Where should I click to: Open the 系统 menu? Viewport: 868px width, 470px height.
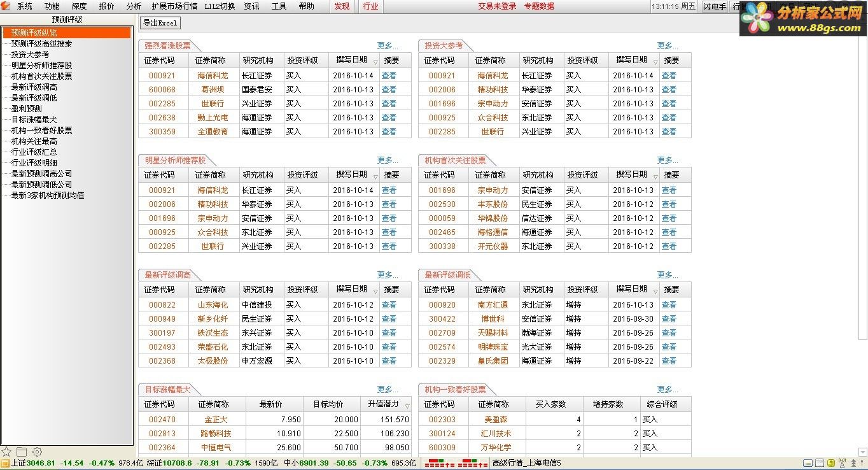(x=25, y=6)
